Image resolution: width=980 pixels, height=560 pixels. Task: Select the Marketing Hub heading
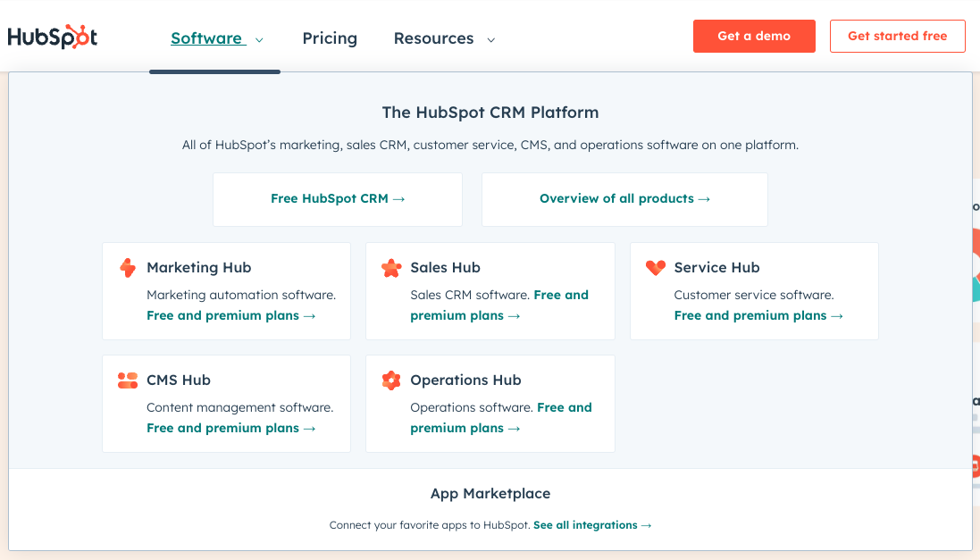click(x=198, y=268)
